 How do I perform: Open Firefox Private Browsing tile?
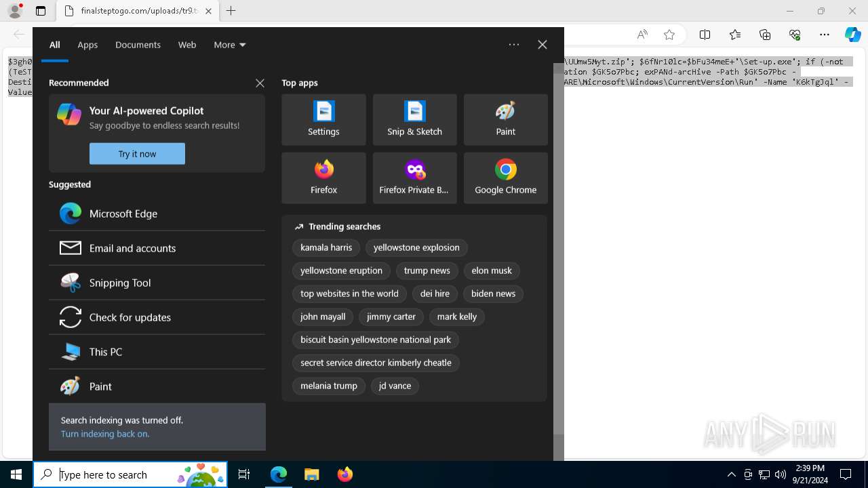click(x=414, y=178)
